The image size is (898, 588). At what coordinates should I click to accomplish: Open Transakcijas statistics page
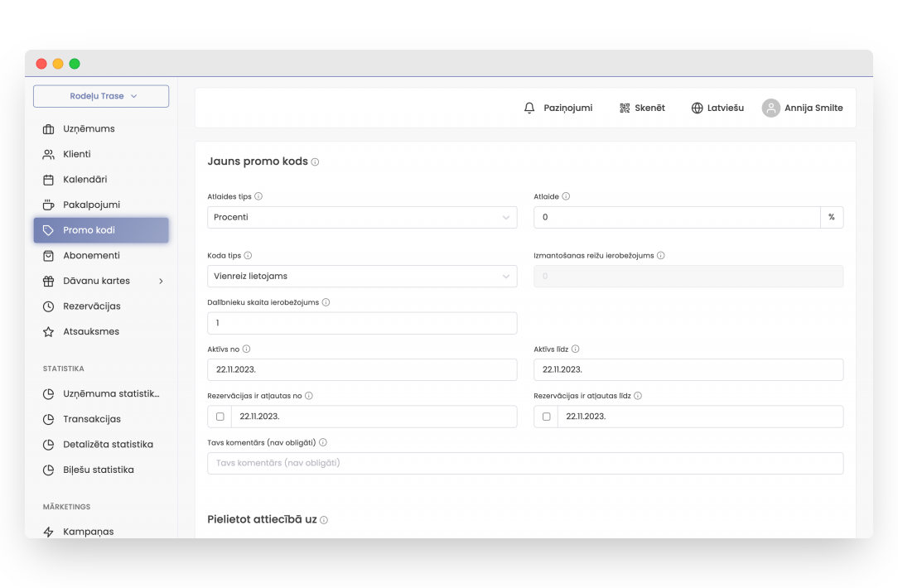91,419
